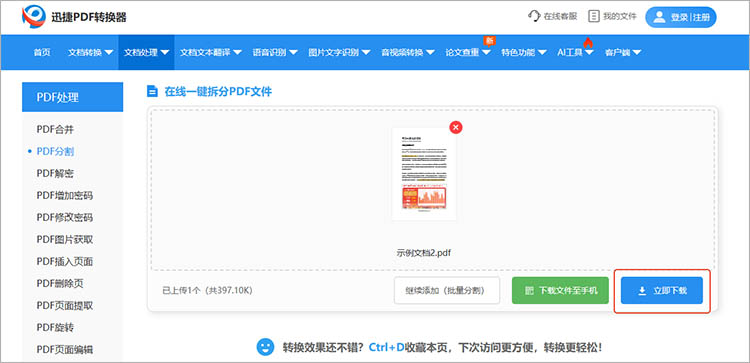The width and height of the screenshot is (750, 363).
Task: Click the flame icon above AI工具
Action: click(x=588, y=43)
